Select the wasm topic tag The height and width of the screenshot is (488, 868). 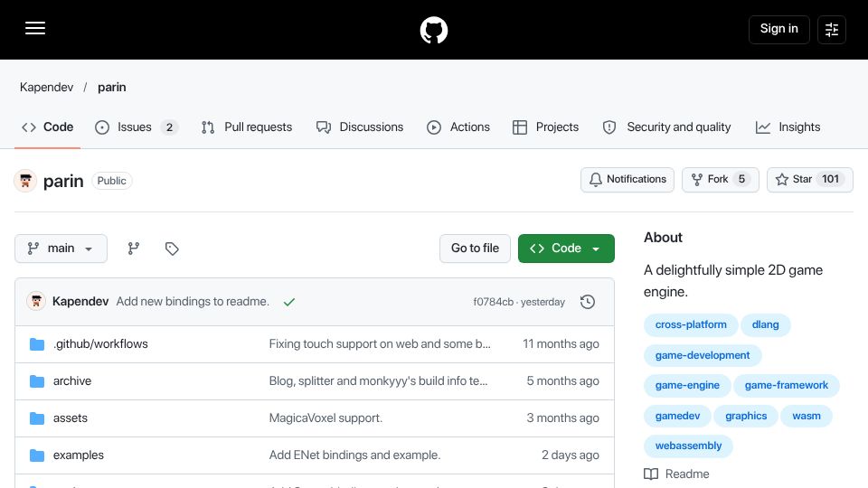806,416
